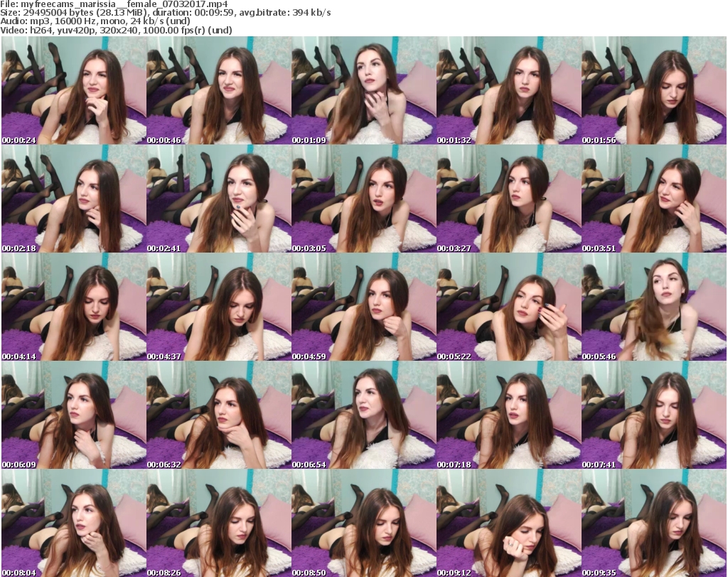Click the thumbnail stamped 00:03:27
Image resolution: width=728 pixels, height=577 pixels.
point(509,198)
